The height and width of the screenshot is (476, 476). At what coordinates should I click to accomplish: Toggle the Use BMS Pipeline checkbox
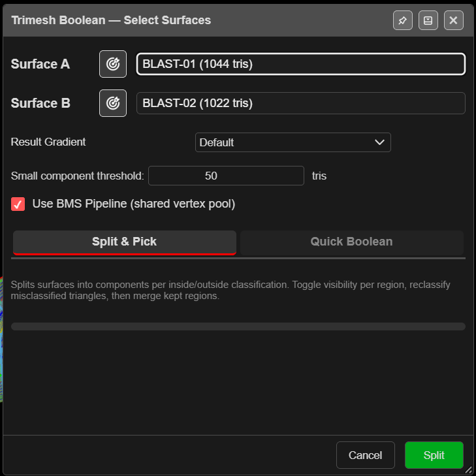(18, 204)
